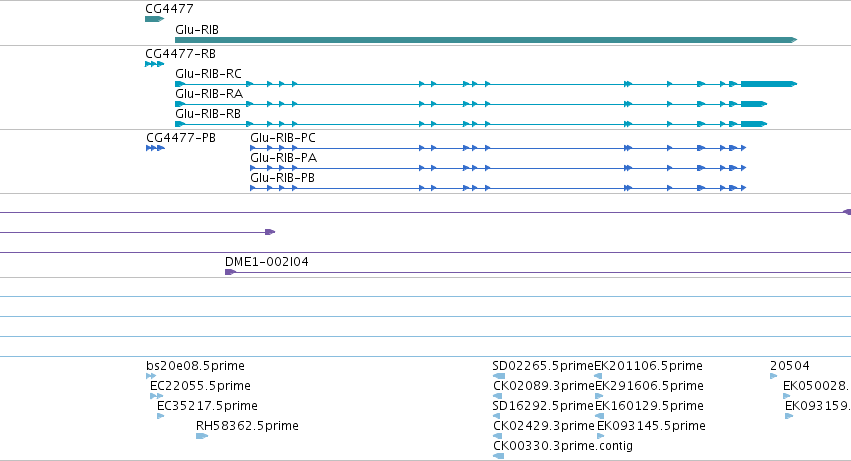
Task: Open the CG4477-PB protein label
Action: (x=181, y=138)
